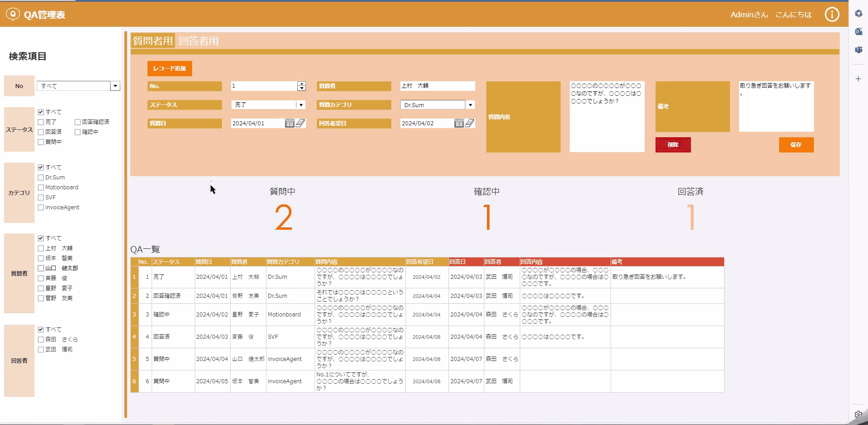The height and width of the screenshot is (425, 868).
Task: Open the settings gear at bottom right
Action: coord(858,415)
